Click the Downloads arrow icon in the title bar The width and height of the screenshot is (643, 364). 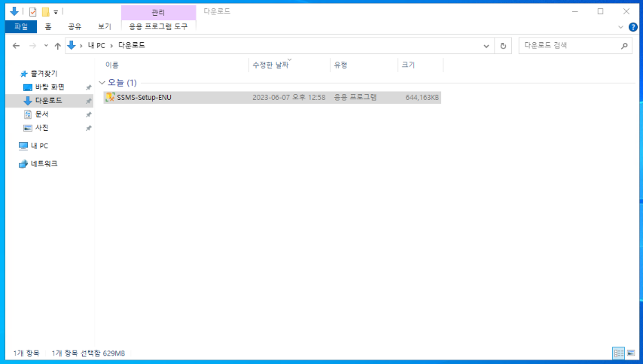pos(14,11)
